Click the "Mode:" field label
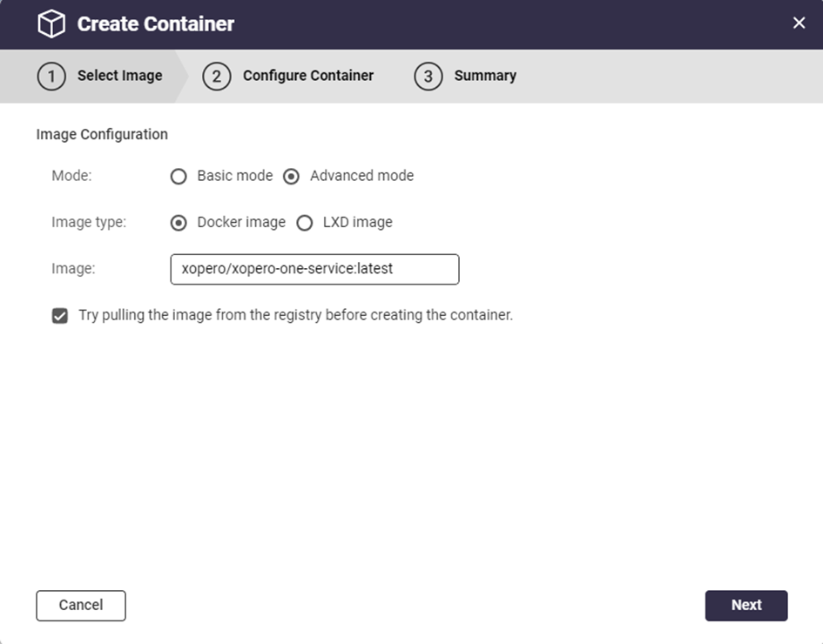Viewport: 823px width, 644px height. tap(71, 176)
